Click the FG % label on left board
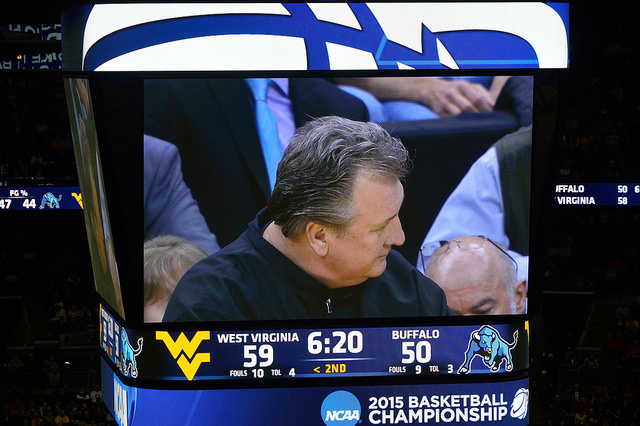 [18, 193]
